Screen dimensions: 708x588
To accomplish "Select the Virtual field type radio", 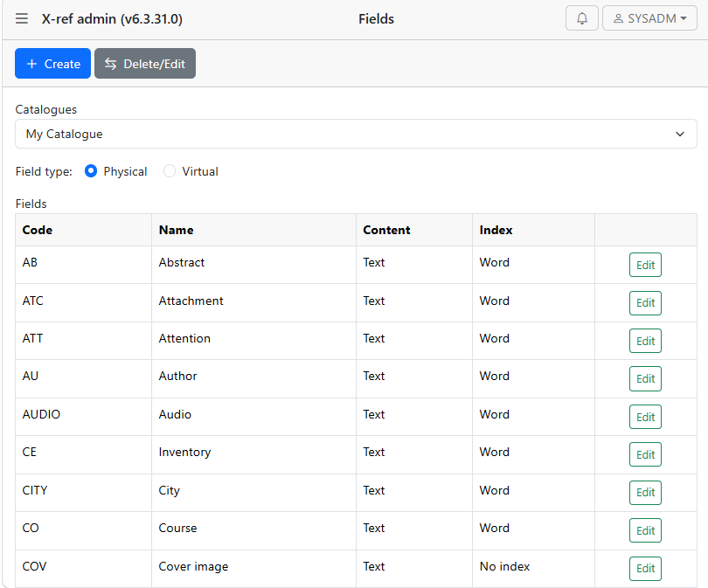I will click(170, 171).
